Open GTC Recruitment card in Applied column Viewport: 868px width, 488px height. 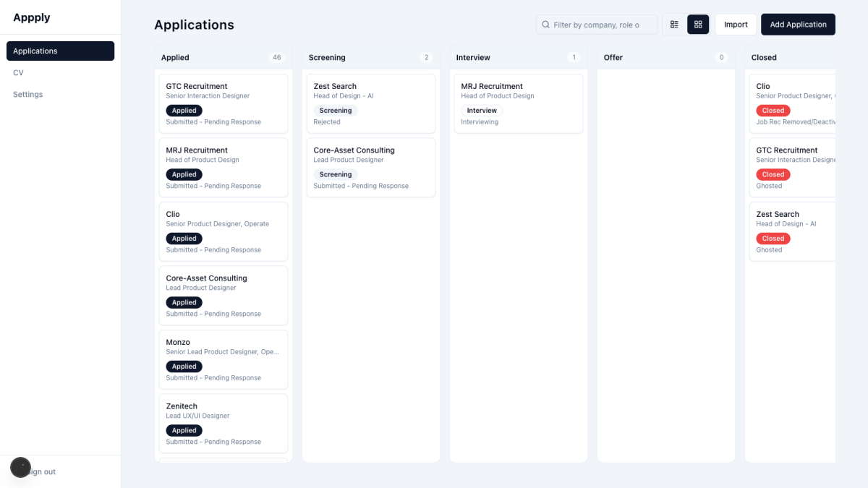pos(224,103)
